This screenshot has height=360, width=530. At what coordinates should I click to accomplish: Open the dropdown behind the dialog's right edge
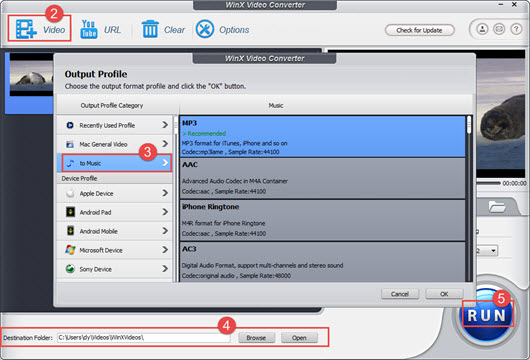click(x=493, y=251)
